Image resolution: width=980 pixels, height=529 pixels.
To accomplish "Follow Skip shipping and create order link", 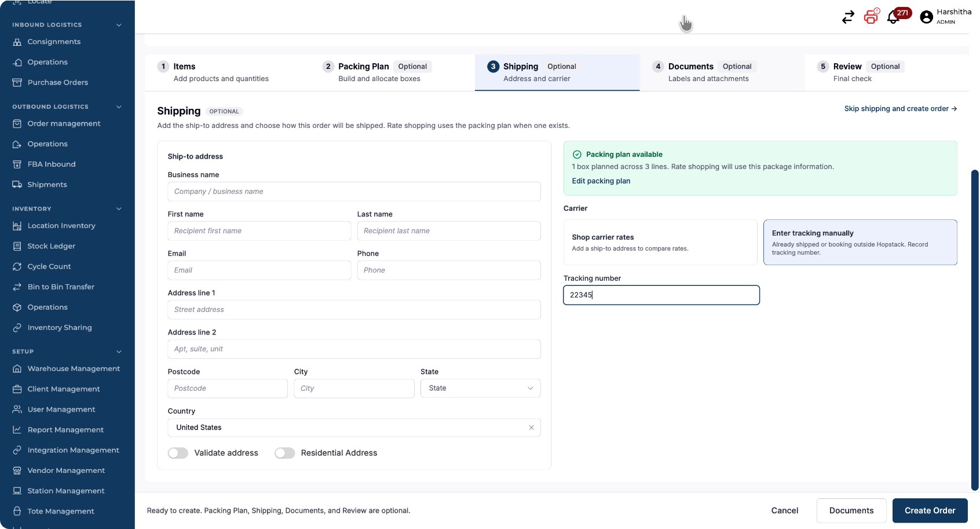I will (x=900, y=109).
